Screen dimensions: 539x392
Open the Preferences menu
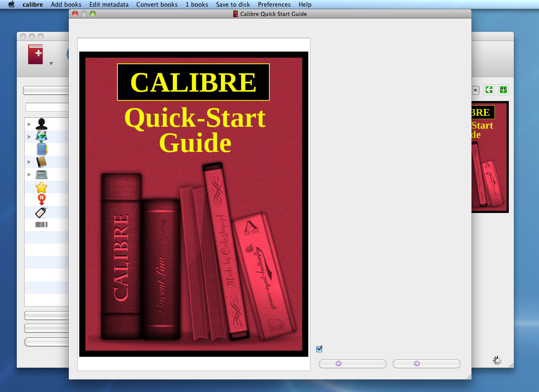coord(274,5)
